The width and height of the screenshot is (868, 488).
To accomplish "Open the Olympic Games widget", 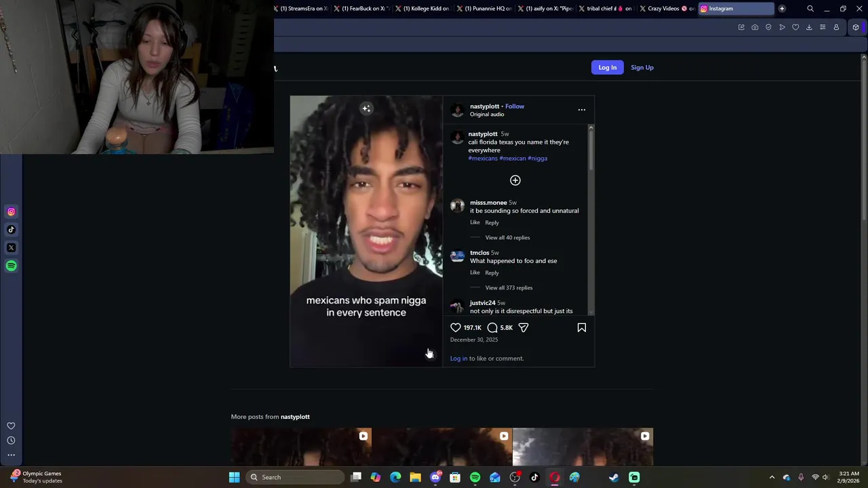I will tap(35, 477).
